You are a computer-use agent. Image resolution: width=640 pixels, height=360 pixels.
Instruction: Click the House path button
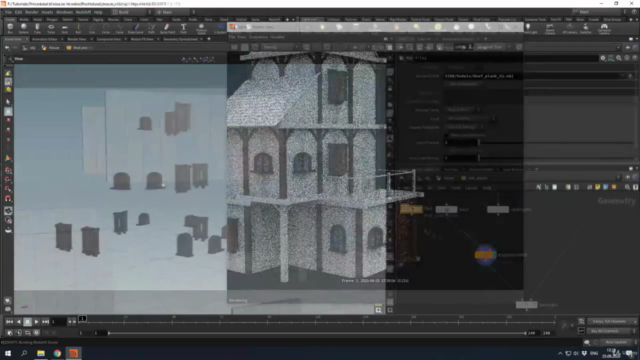[x=51, y=48]
